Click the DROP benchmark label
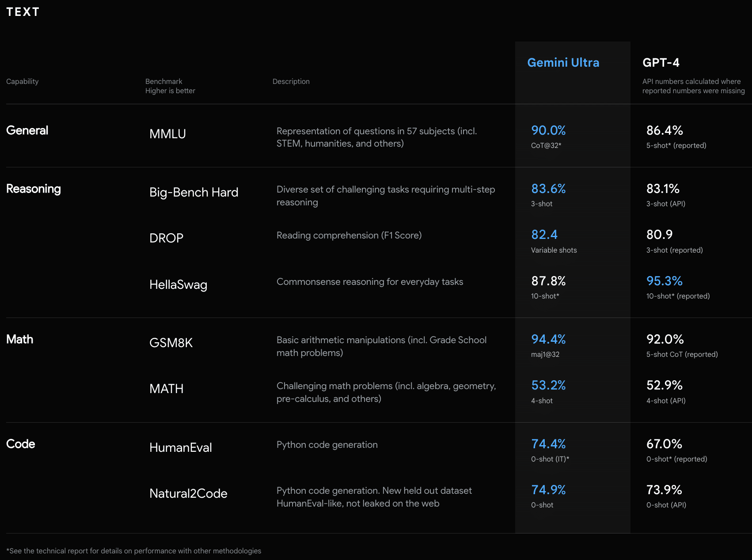The width and height of the screenshot is (752, 560). point(166,238)
